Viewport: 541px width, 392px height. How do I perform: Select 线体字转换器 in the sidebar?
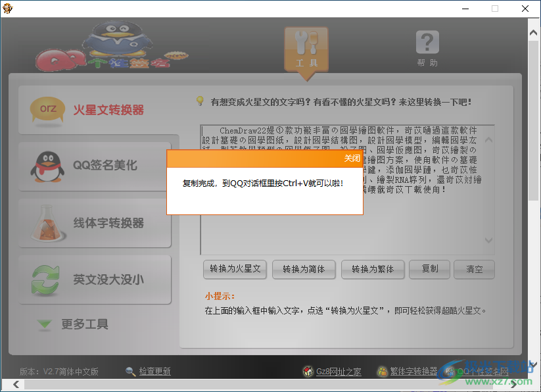click(x=95, y=223)
